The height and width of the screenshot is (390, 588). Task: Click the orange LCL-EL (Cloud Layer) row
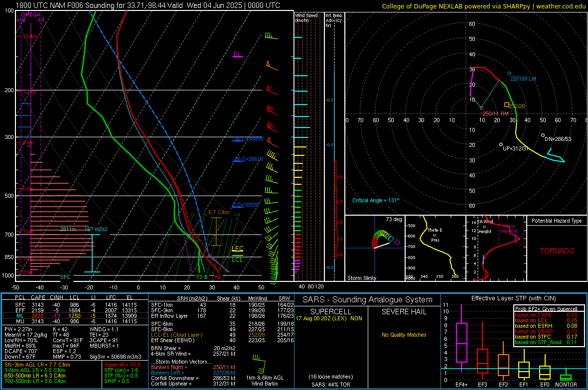(222, 335)
